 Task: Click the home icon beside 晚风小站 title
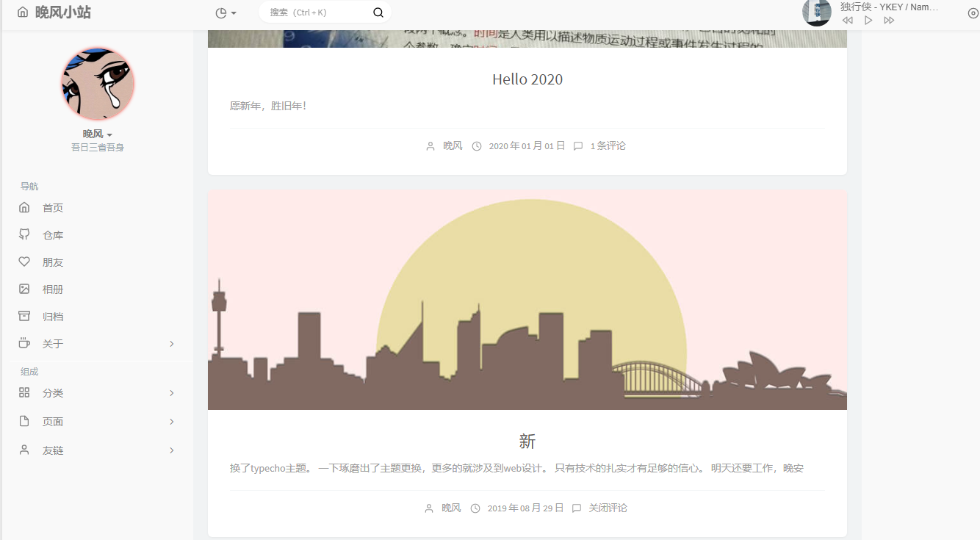click(23, 12)
